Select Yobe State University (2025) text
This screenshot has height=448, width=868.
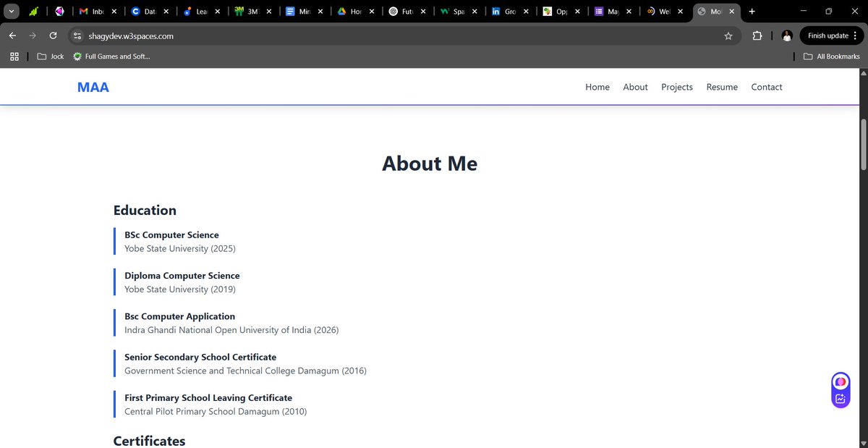(180, 248)
